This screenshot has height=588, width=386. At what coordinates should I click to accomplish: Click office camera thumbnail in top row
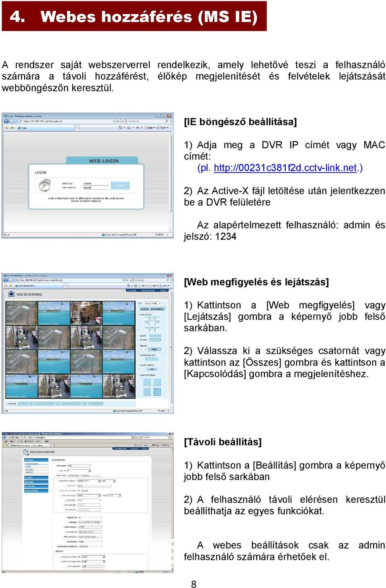click(86, 313)
